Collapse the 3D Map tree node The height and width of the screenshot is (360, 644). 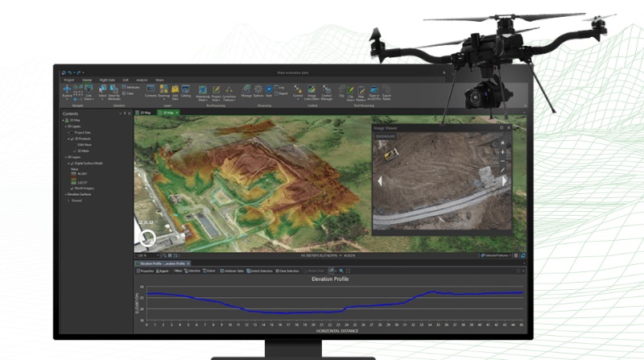[64, 121]
